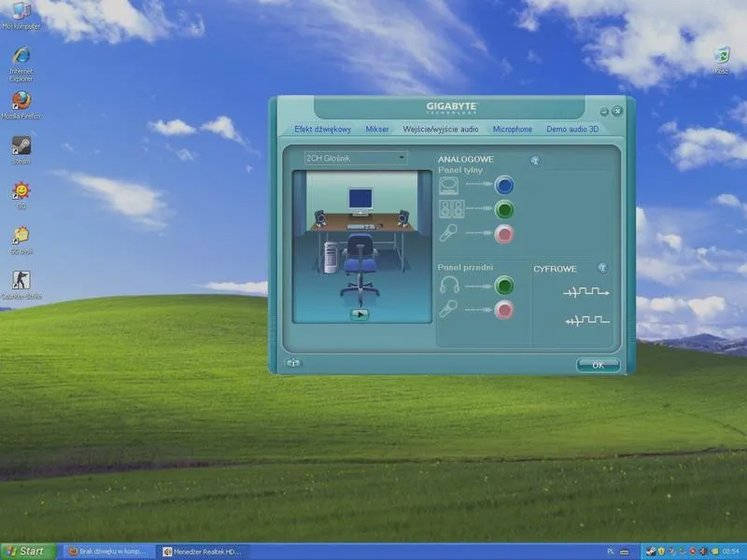Image resolution: width=747 pixels, height=560 pixels.
Task: Click the pink microphone jack on Panel tylny
Action: [x=504, y=234]
